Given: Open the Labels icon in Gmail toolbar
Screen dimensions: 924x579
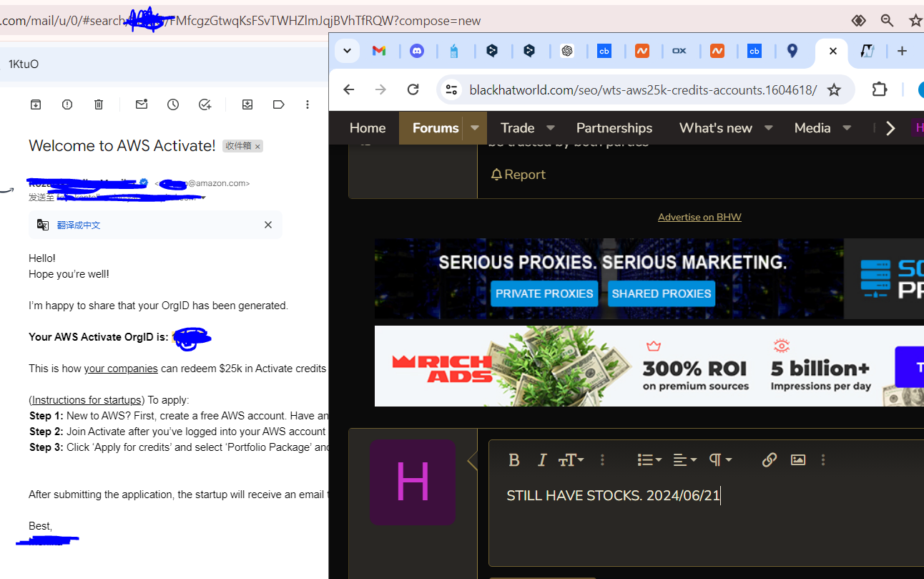Looking at the screenshot, I should tap(279, 104).
